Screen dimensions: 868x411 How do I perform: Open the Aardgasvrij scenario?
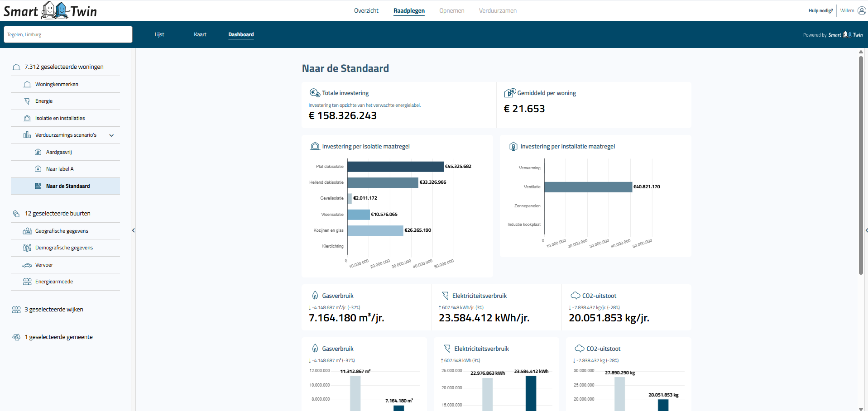coord(59,152)
